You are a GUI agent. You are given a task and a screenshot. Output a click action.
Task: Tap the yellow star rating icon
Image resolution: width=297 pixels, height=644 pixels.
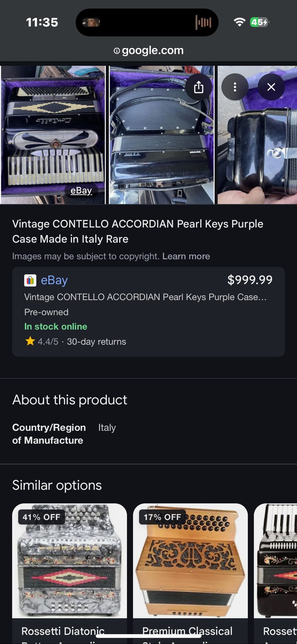coord(30,341)
